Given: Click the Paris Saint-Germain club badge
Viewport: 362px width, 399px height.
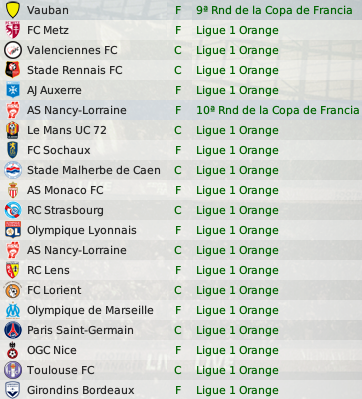Looking at the screenshot, I should click(x=13, y=330).
